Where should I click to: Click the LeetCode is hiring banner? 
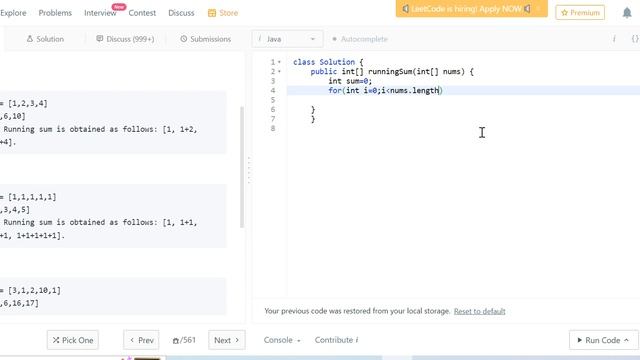coord(471,9)
